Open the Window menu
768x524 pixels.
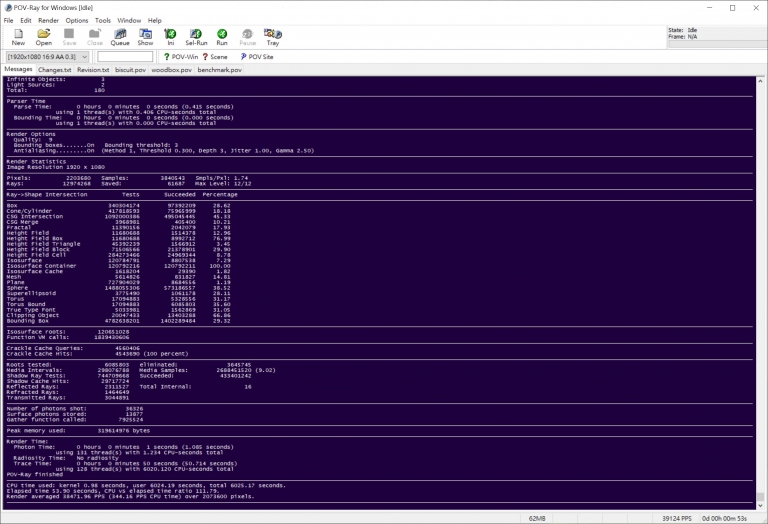129,21
